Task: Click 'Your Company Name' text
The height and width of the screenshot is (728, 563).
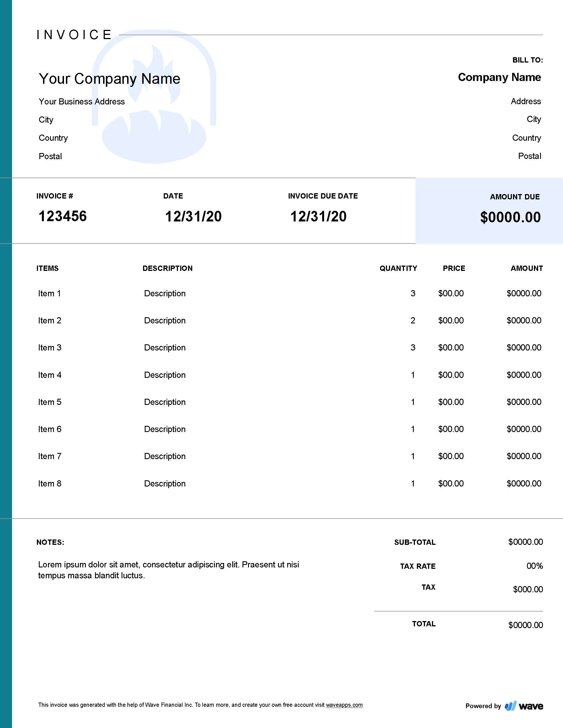Action: 110,79
